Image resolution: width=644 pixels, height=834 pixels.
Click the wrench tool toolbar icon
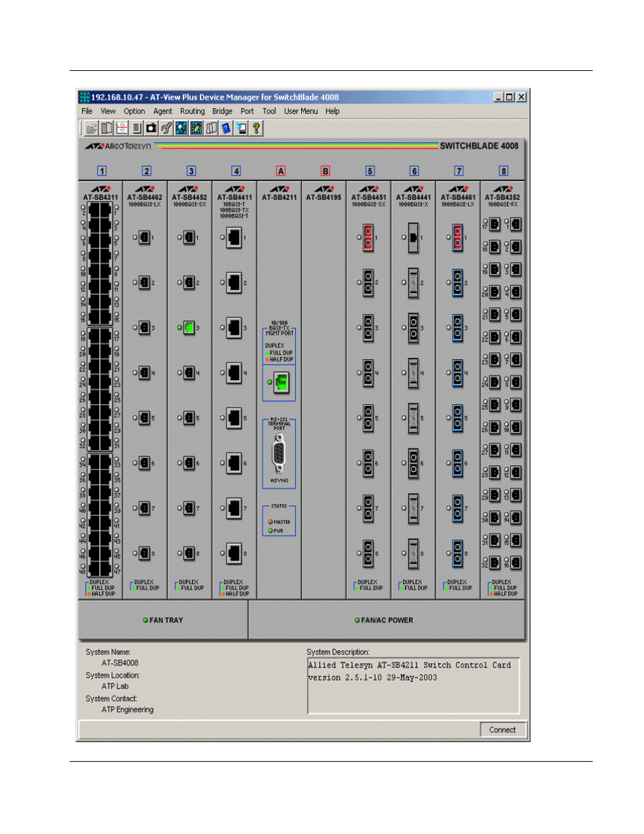click(166, 128)
